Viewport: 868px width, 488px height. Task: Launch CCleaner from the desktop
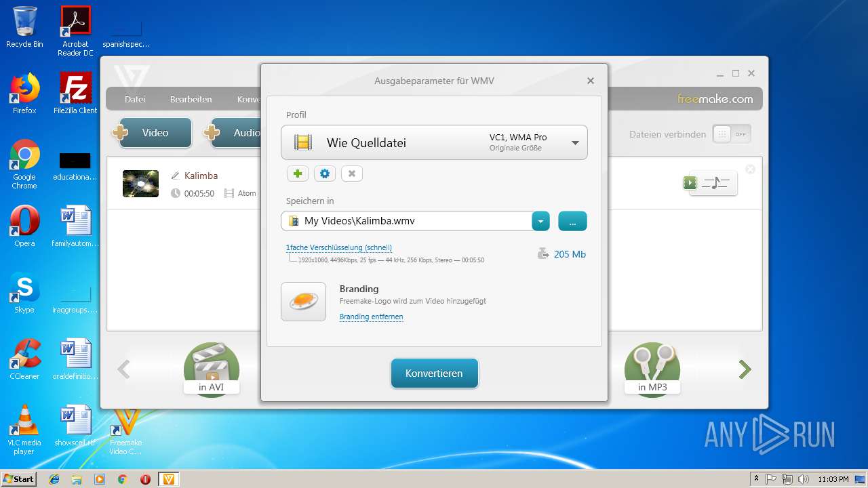click(x=24, y=359)
